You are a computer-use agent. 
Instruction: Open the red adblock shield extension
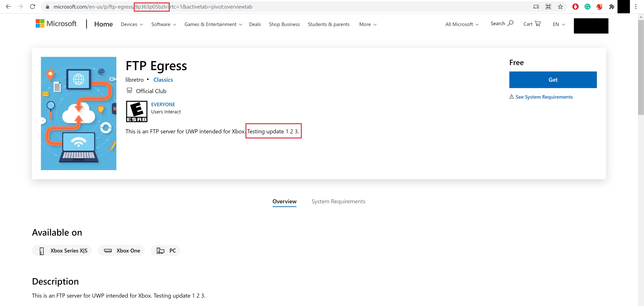click(575, 7)
